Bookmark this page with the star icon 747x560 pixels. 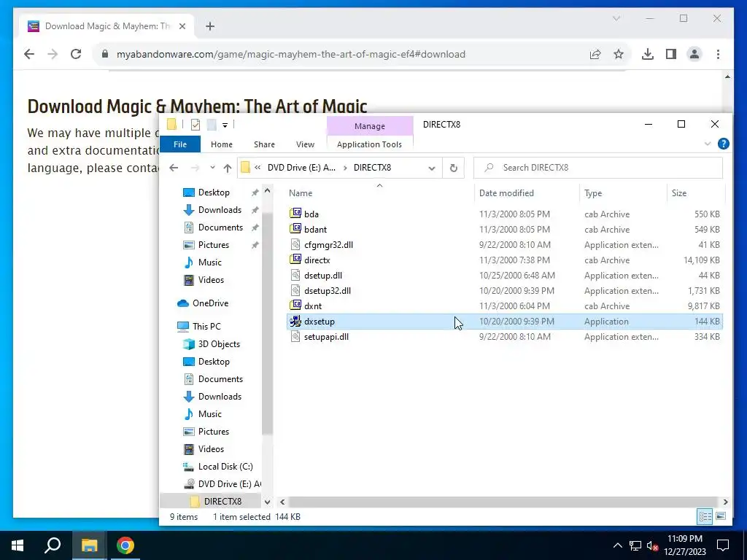click(619, 54)
